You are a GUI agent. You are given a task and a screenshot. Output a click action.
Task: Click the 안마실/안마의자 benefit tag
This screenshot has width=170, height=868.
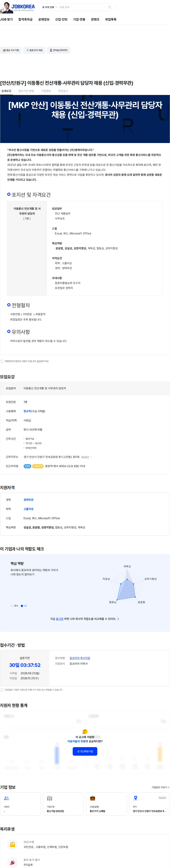[59, 50]
